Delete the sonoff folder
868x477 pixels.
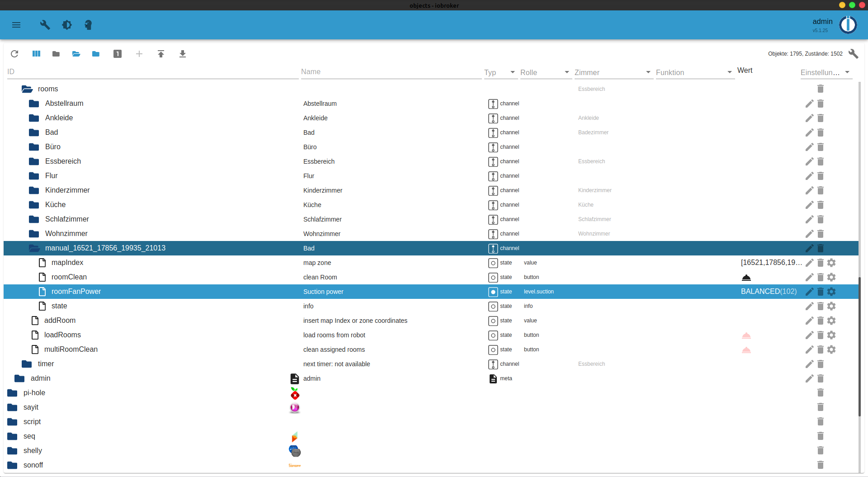[821, 465]
